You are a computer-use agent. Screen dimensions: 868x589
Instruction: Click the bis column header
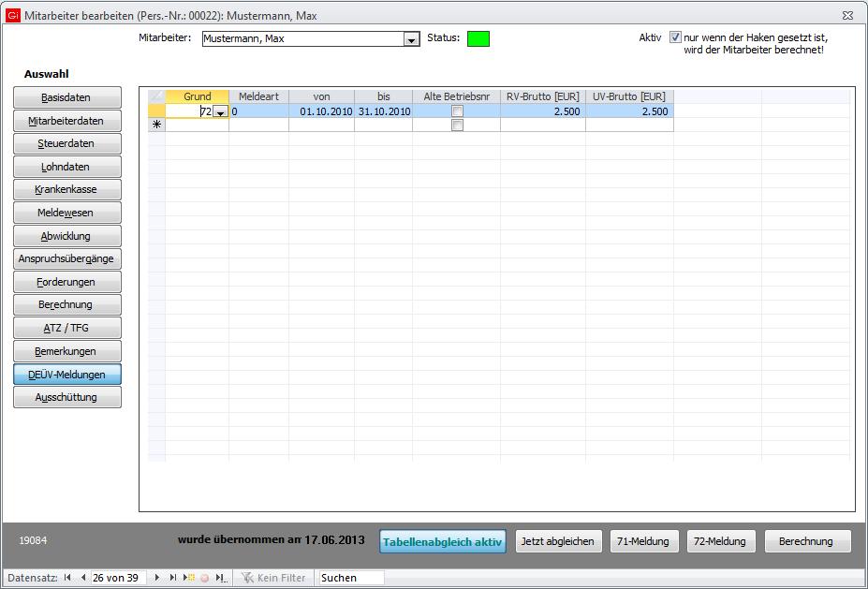(384, 96)
